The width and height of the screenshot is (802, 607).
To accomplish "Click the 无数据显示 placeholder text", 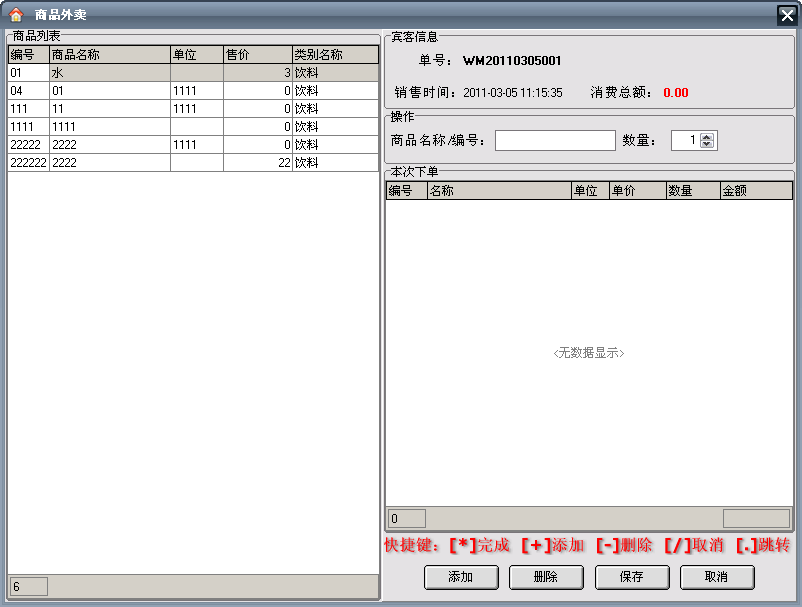I will coord(589,353).
